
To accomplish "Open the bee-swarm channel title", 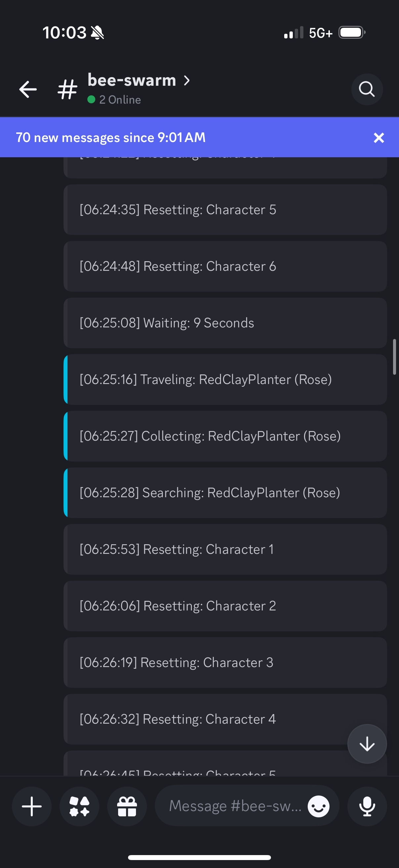I will [x=132, y=80].
